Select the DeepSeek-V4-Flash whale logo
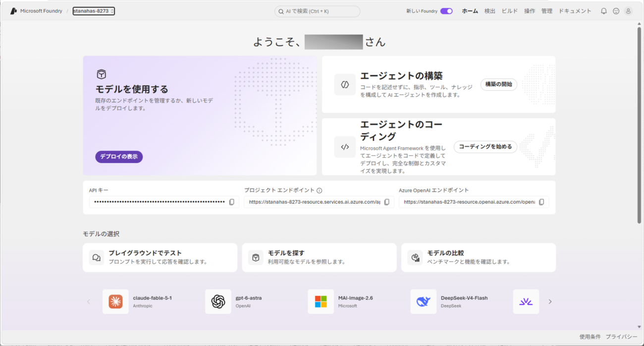This screenshot has height=346, width=644. pos(423,301)
